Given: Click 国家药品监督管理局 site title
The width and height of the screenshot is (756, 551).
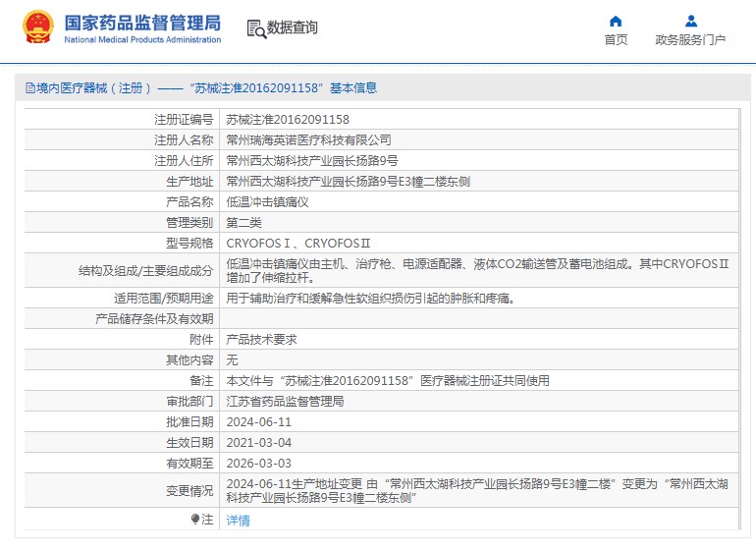Looking at the screenshot, I should click(142, 23).
